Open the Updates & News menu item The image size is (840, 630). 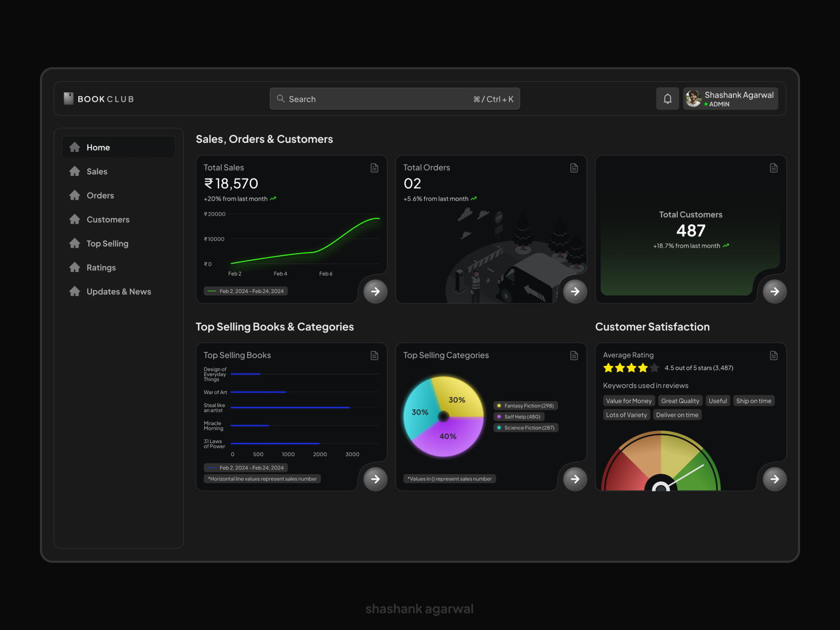click(x=119, y=291)
